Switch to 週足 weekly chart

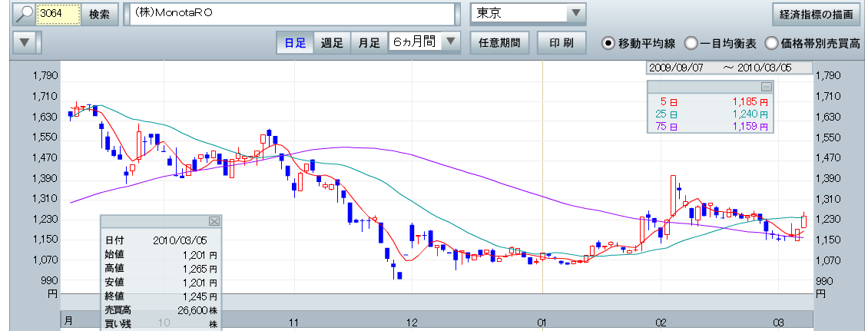pyautogui.click(x=332, y=43)
